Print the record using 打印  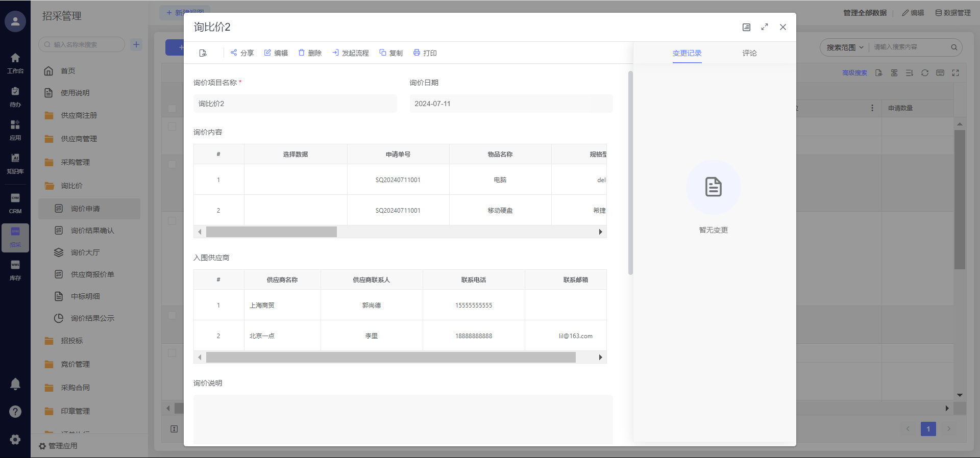416,53
